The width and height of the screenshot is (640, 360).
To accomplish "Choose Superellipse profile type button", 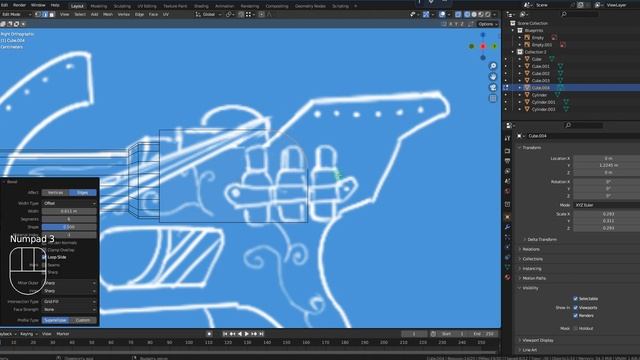I will click(56, 320).
